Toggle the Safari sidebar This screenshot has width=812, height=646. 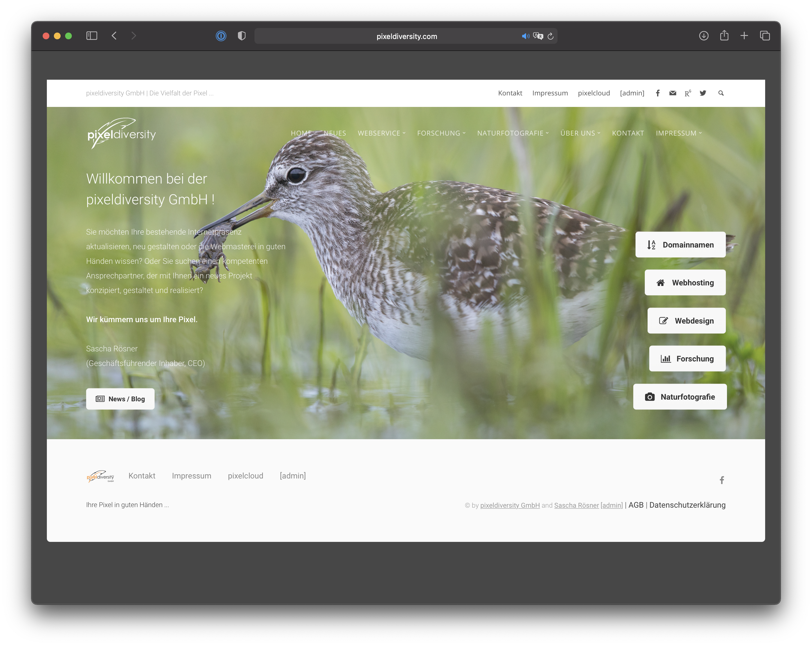coord(91,36)
